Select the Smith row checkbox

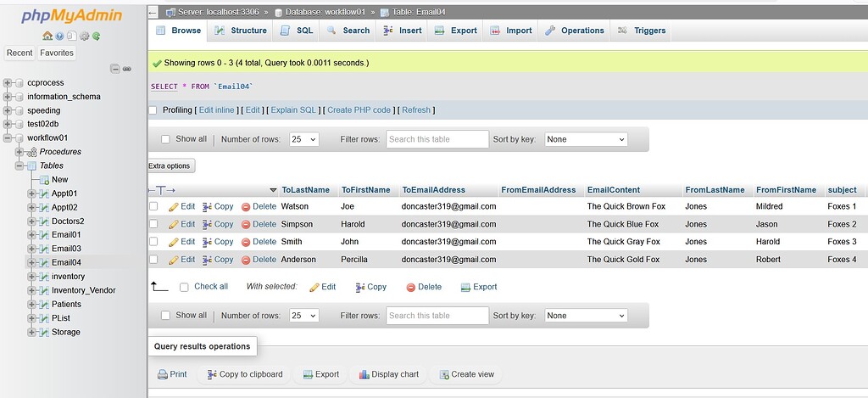pyautogui.click(x=153, y=242)
